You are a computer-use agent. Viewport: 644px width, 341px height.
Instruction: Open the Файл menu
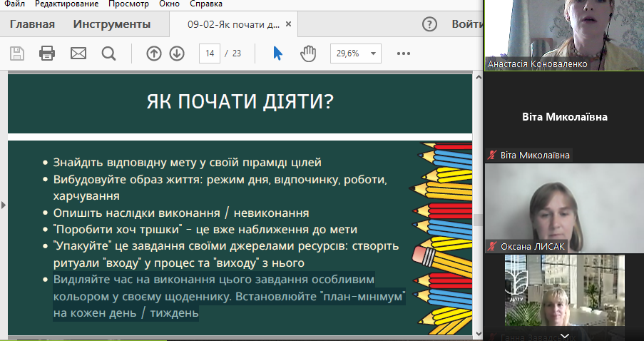14,4
